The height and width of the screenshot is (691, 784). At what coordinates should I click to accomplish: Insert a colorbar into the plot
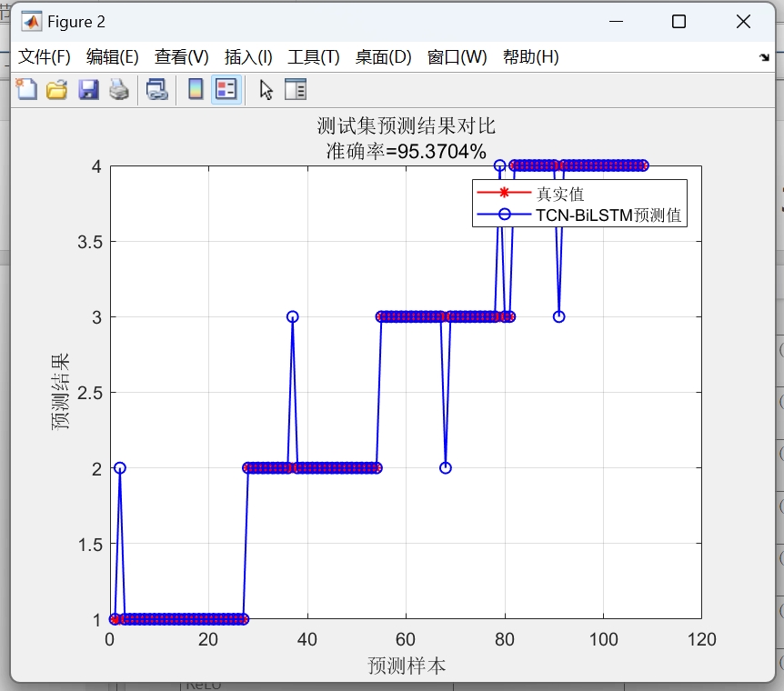coord(194,89)
